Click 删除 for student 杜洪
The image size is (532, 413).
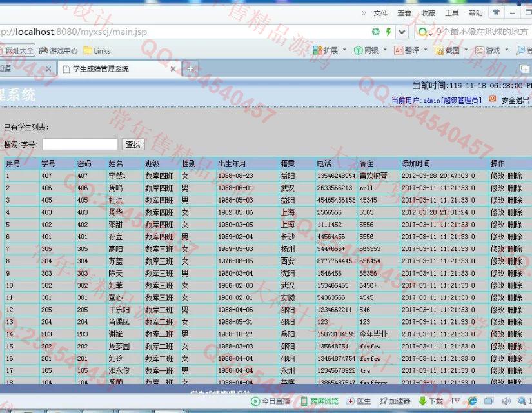515,201
